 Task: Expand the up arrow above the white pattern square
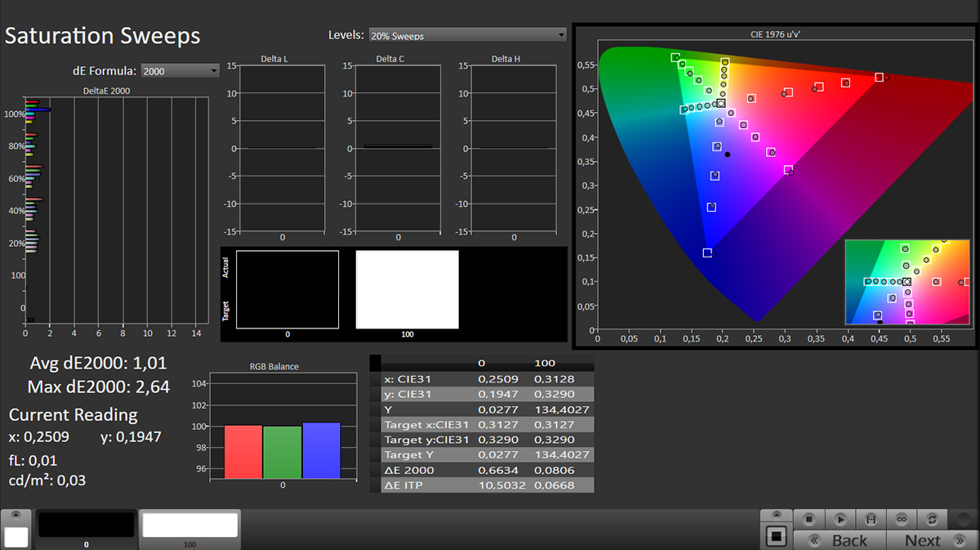point(16,516)
